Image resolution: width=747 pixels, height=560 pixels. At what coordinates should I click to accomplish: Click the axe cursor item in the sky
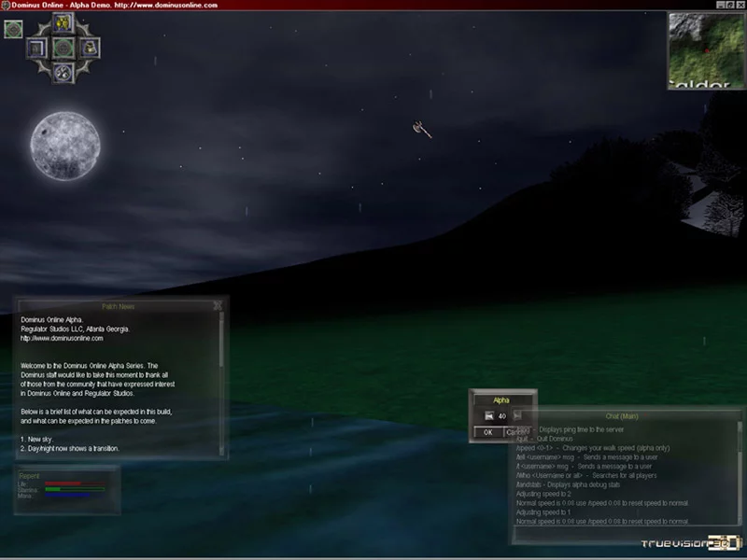(x=422, y=129)
